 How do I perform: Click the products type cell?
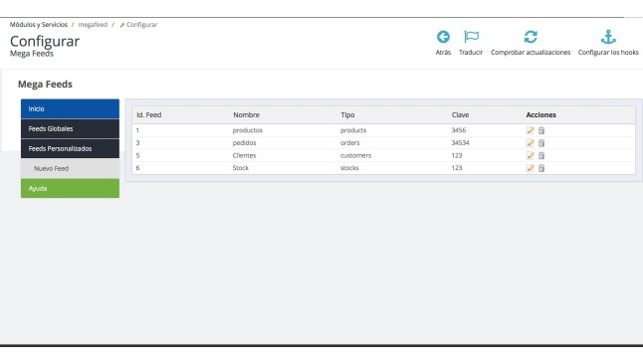coord(353,130)
